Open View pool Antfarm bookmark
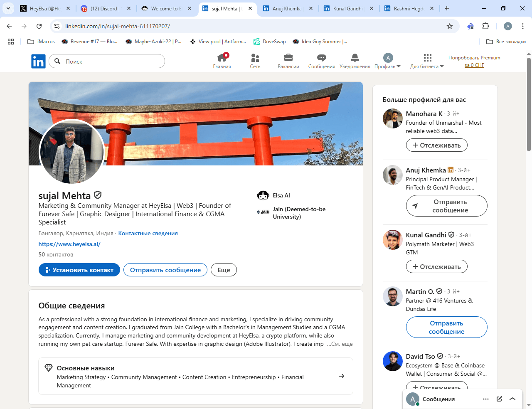 click(218, 42)
